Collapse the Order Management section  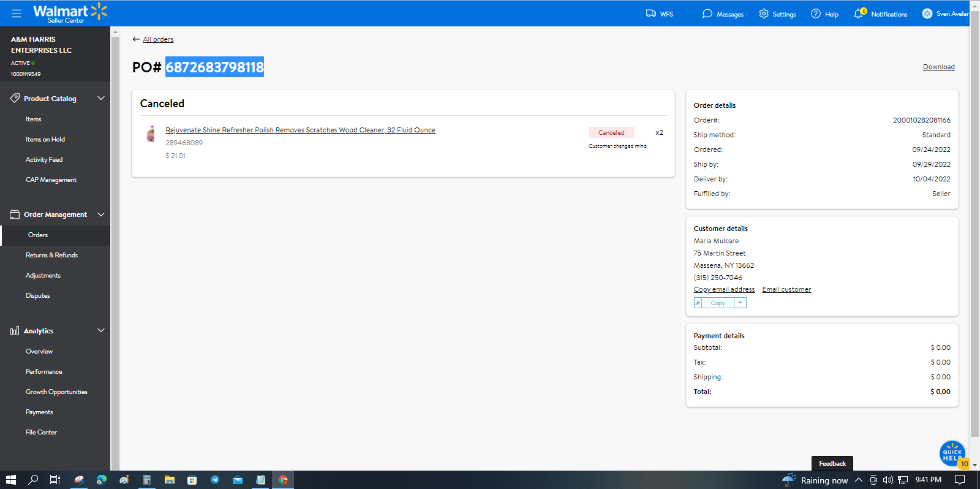point(101,214)
